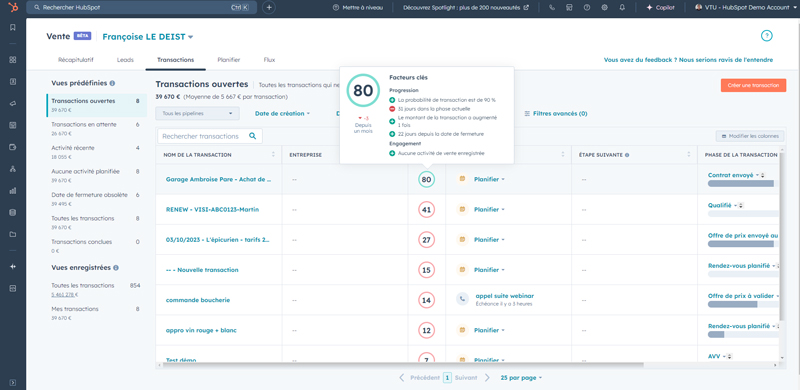Open Filtres avancés (0)
This screenshot has width=800, height=390.
point(556,114)
